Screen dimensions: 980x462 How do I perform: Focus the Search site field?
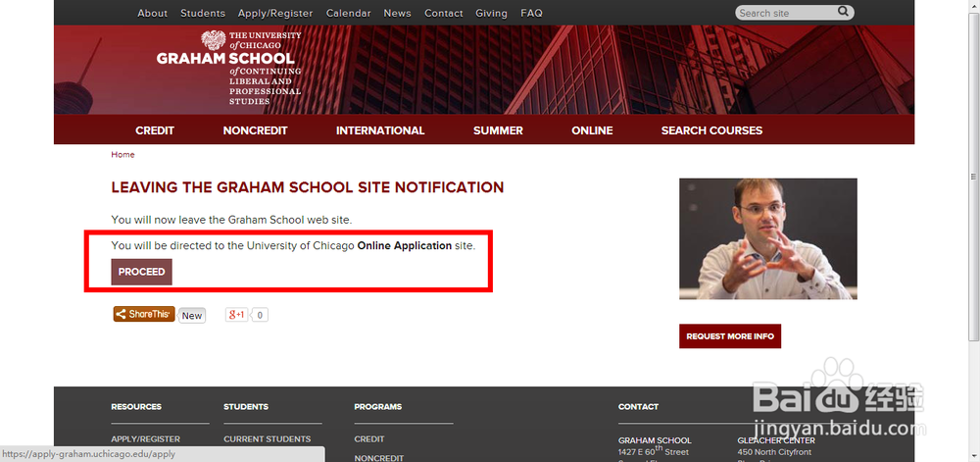(786, 13)
